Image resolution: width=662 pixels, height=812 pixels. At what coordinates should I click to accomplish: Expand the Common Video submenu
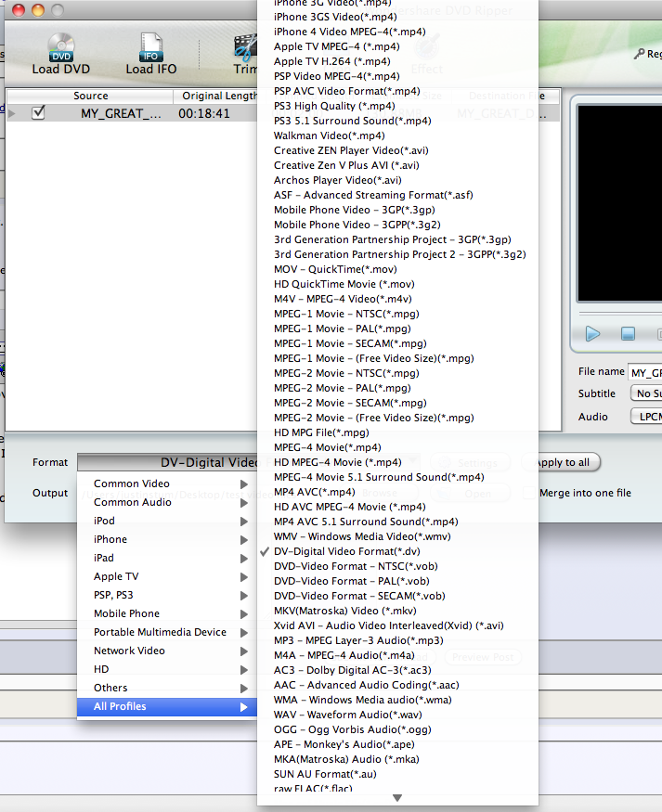[x=167, y=483]
